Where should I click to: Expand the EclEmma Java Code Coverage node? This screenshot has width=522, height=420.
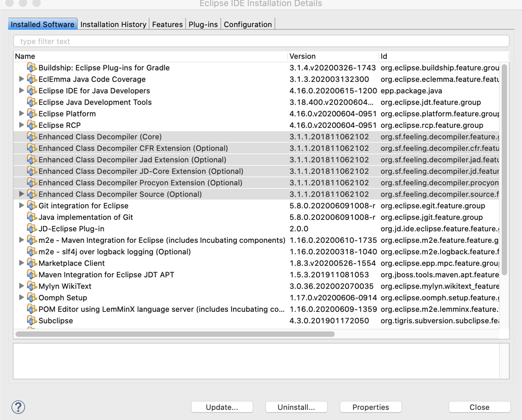point(21,79)
